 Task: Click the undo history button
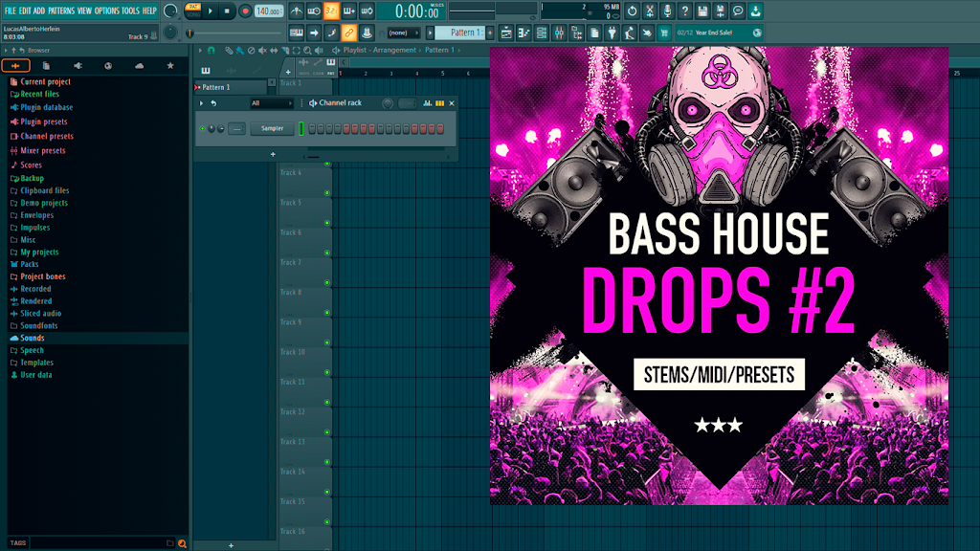(632, 11)
